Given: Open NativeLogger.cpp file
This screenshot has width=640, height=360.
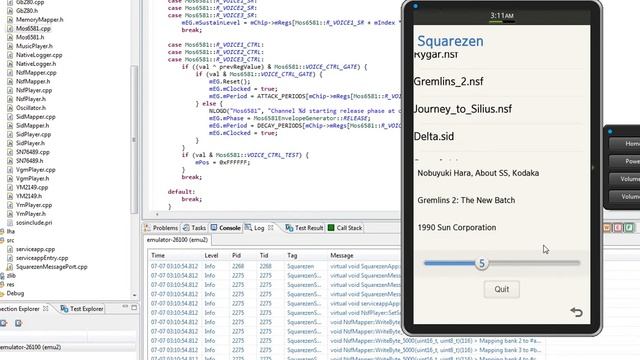Looking at the screenshot, I should pyautogui.click(x=39, y=55).
